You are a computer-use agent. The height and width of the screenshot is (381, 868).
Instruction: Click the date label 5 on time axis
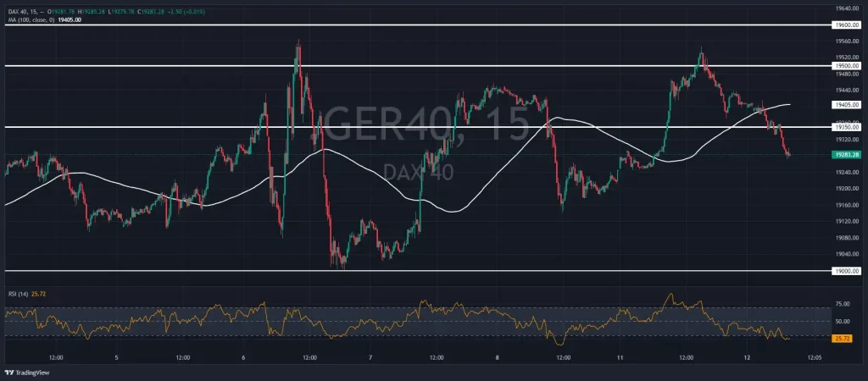click(116, 358)
